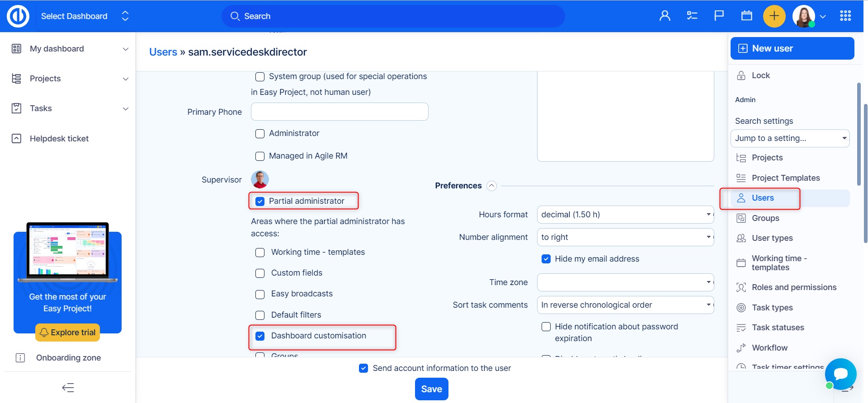Click the New user button
This screenshot has width=868, height=403.
click(x=792, y=48)
